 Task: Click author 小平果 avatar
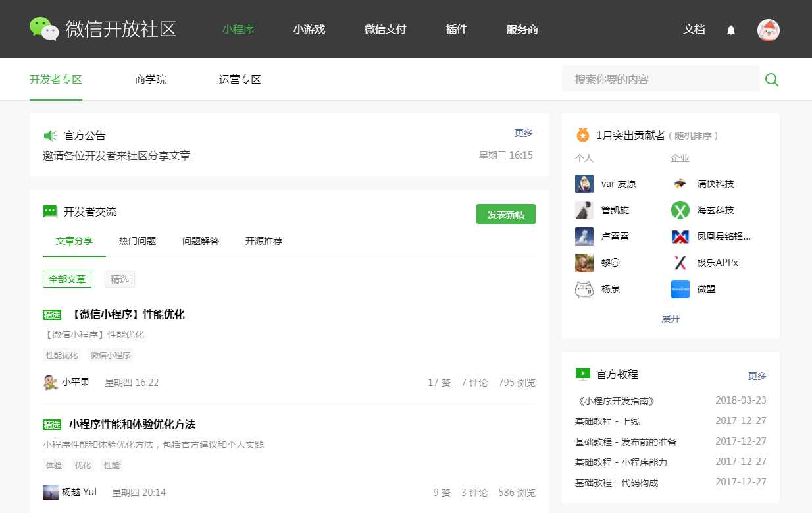point(51,382)
